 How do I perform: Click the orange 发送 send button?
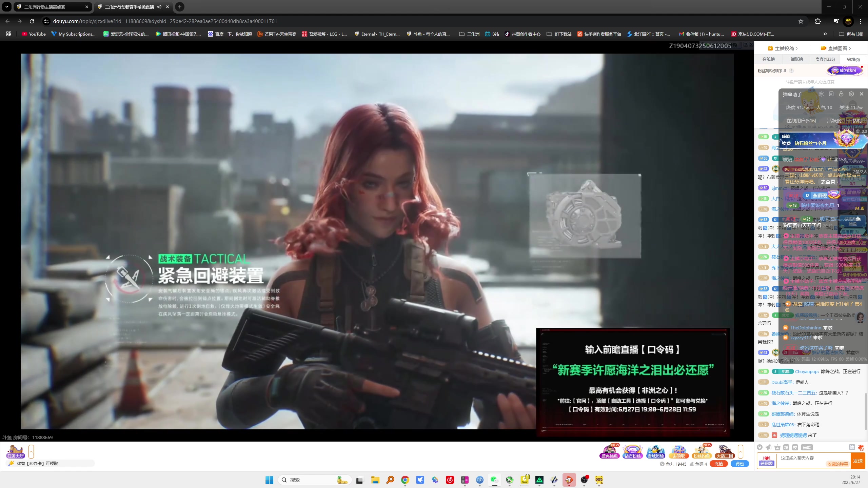click(858, 461)
